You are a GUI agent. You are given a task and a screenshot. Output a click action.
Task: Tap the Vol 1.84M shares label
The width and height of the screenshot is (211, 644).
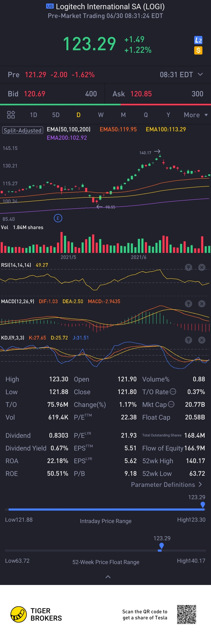coord(22,227)
